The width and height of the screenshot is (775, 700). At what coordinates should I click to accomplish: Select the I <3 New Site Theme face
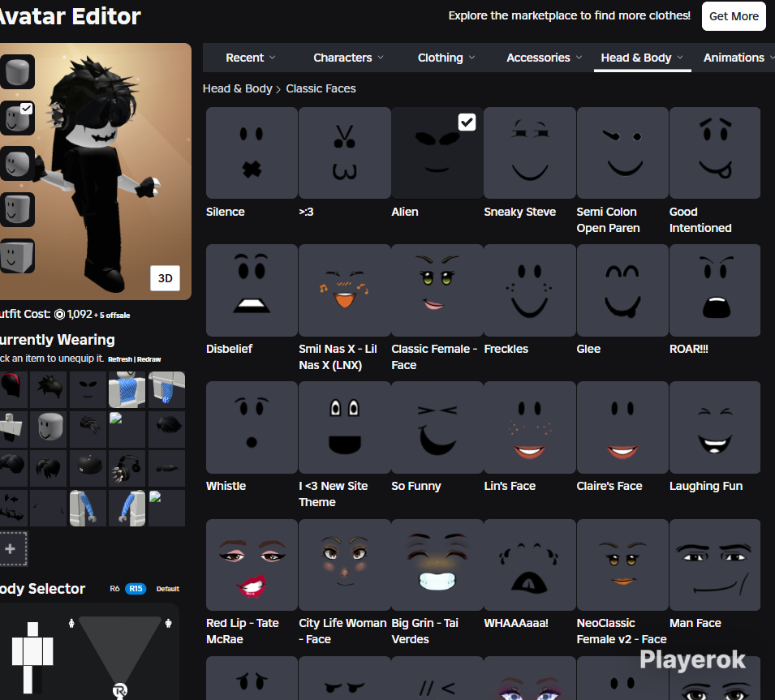(345, 427)
